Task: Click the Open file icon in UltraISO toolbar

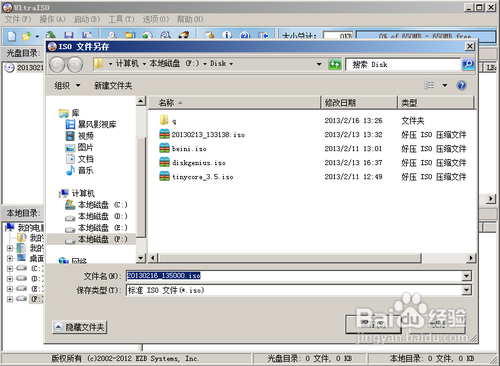Action: [26, 36]
